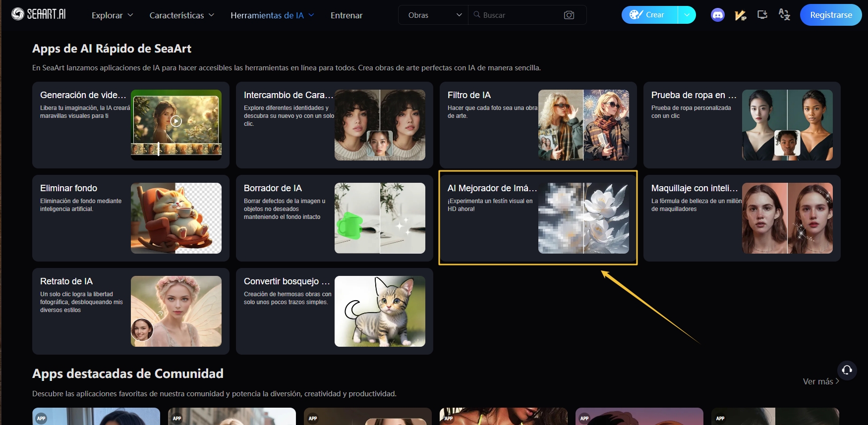
Task: Click the VIP membership icon
Action: click(740, 15)
